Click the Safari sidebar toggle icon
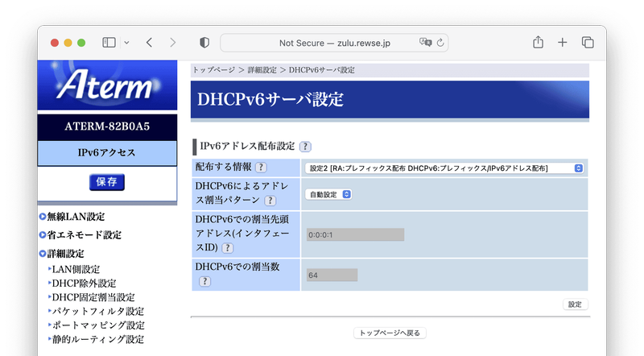The image size is (644, 356). (109, 42)
